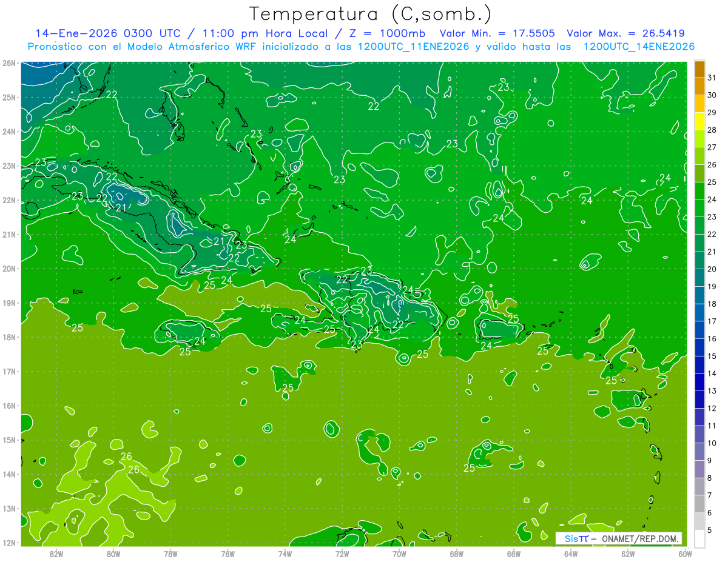Click the dark blue scale segment between 12 and 13
Viewport: 728px width, 562px height.
click(699, 400)
